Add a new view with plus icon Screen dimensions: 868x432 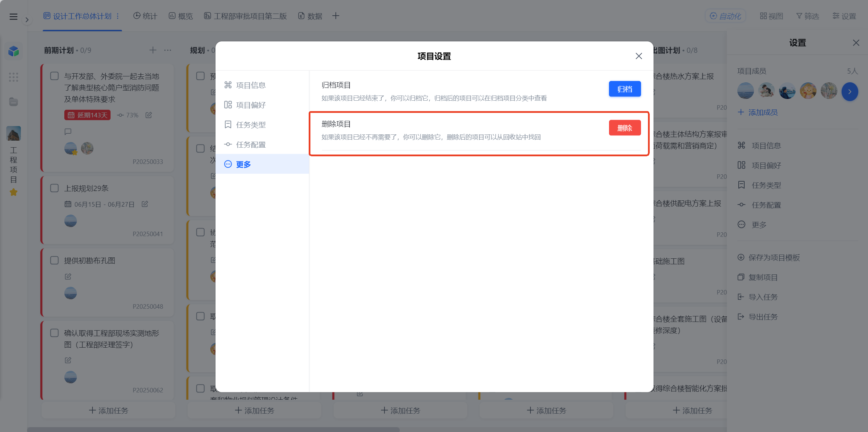[x=335, y=16]
